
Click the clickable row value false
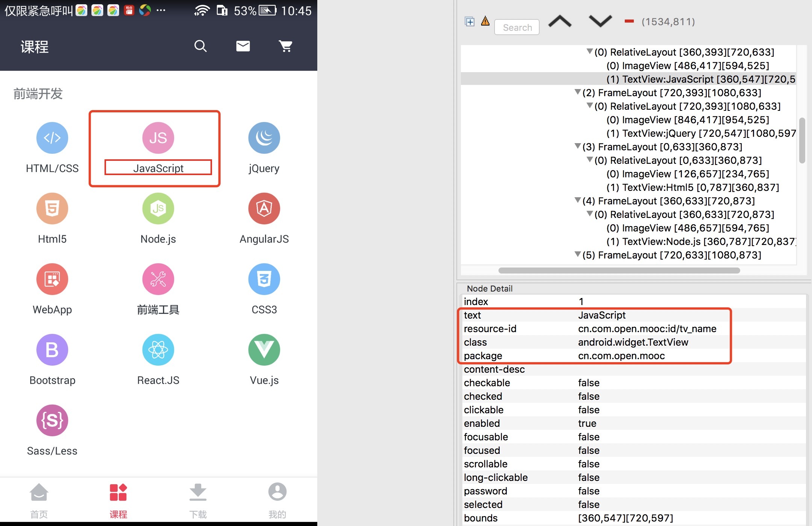[589, 410]
